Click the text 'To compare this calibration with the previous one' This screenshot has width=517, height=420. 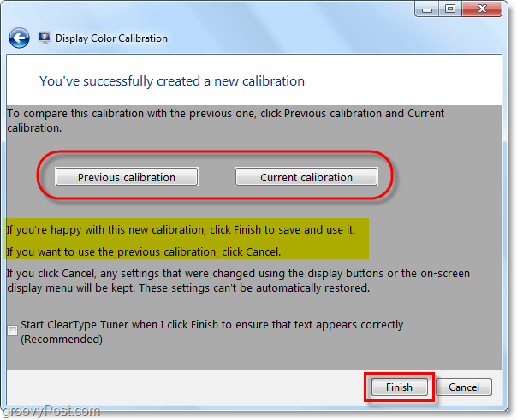pos(131,114)
